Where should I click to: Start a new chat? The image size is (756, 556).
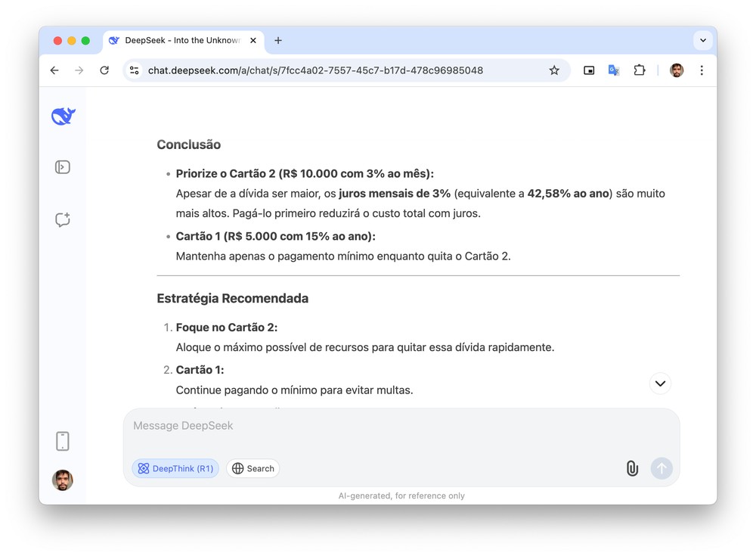coord(63,219)
